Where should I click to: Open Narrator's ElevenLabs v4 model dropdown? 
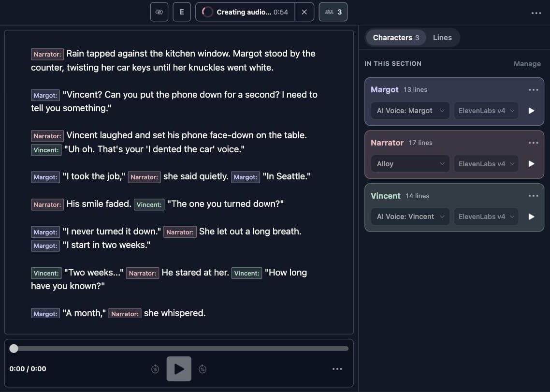pos(486,164)
